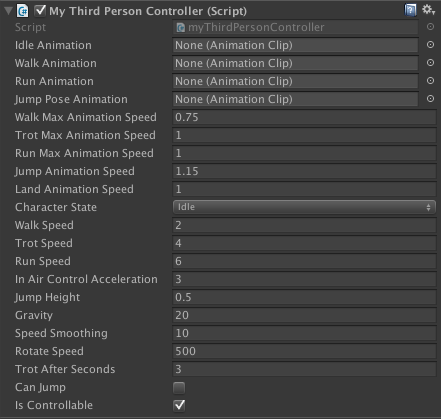
Task: Open object picker for Walk Animation
Action: click(x=430, y=63)
